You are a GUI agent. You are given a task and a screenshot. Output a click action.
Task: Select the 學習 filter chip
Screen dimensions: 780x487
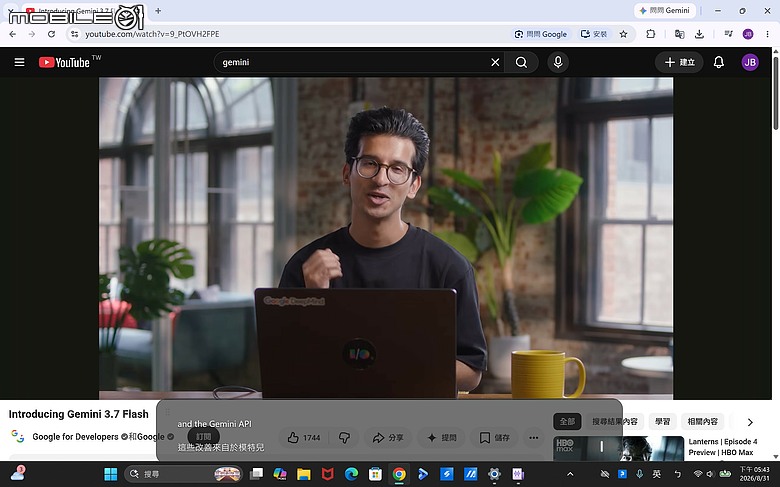(662, 422)
